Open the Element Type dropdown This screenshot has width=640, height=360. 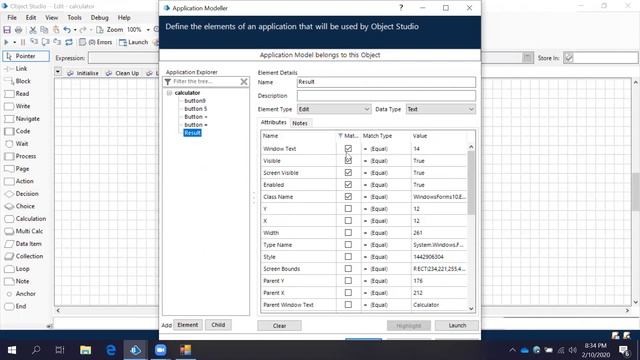(x=334, y=109)
